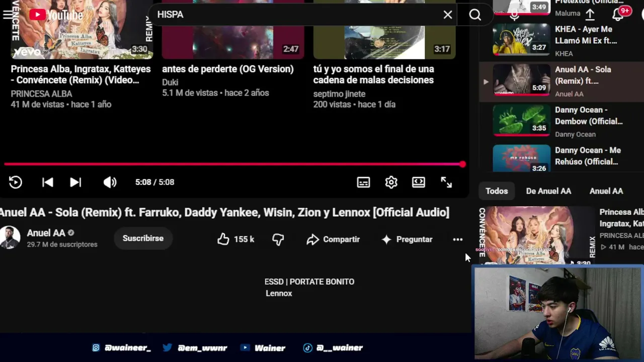This screenshot has height=362, width=644.
Task: Clear the search box with the X
Action: tap(448, 15)
